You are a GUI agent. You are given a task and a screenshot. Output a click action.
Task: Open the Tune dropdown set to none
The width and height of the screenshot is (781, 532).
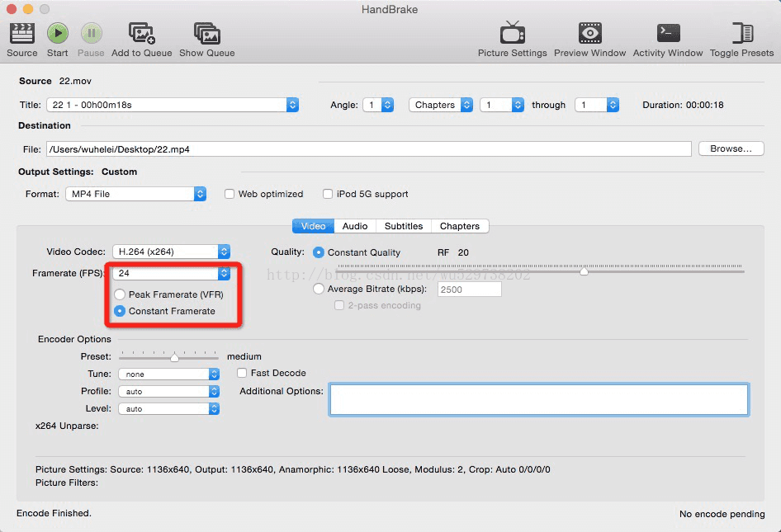point(169,374)
